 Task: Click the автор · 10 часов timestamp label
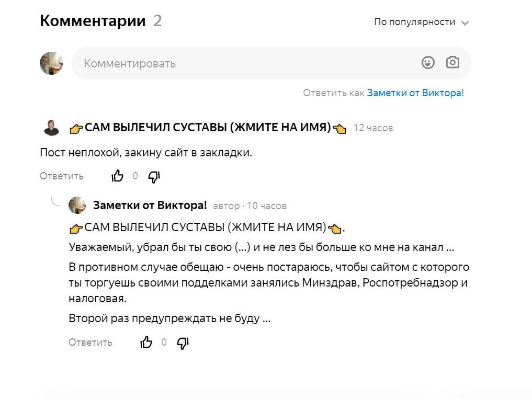(249, 206)
